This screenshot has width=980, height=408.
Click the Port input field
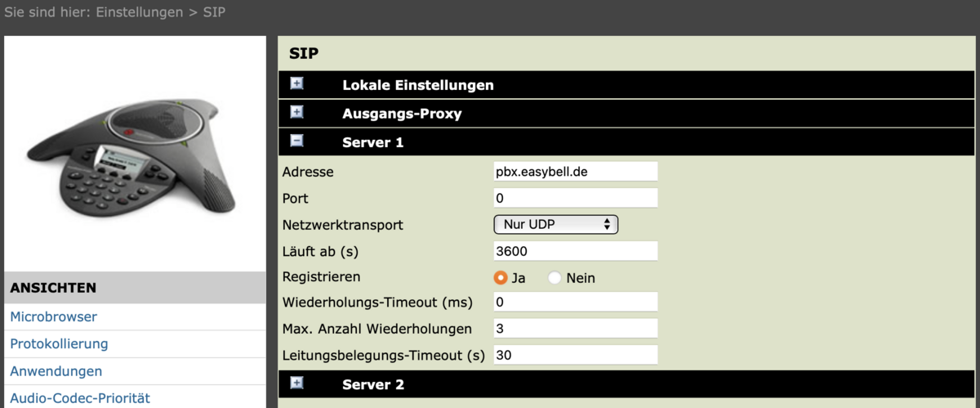[x=575, y=198]
